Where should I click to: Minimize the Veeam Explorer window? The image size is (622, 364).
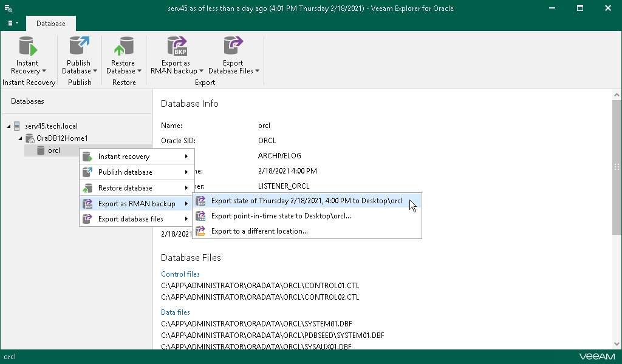point(552,8)
